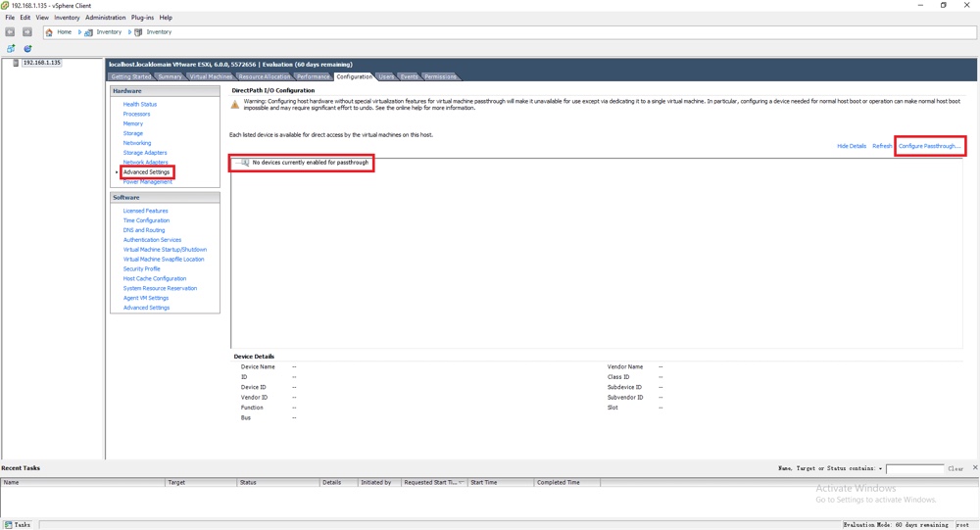Sort tasks by Name column header
The image size is (980, 530).
(82, 483)
